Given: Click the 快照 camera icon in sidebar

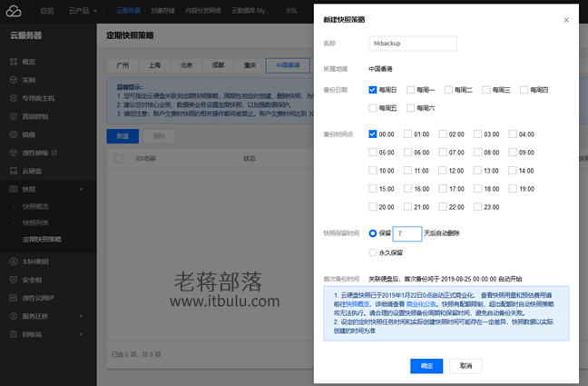Looking at the screenshot, I should (x=14, y=189).
